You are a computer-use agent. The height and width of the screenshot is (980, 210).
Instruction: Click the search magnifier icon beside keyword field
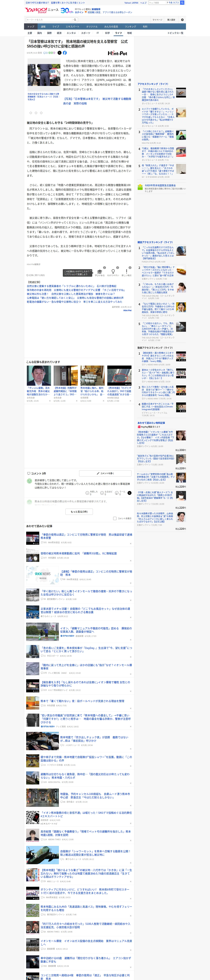click(x=75, y=20)
